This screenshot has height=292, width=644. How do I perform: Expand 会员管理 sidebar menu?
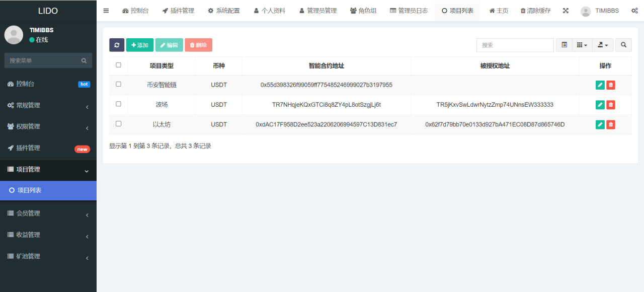(x=48, y=213)
